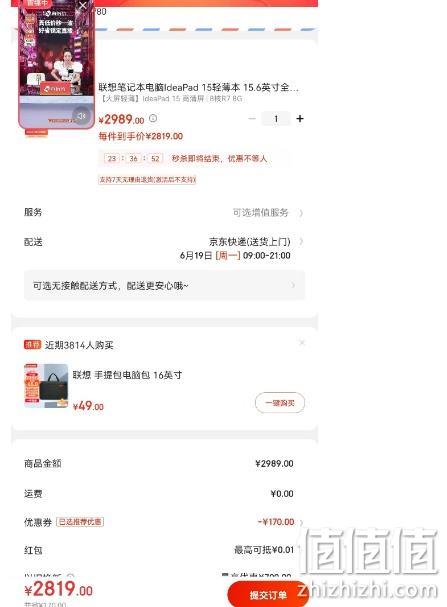Decrease quantity with the minus button
The height and width of the screenshot is (607, 447).
tap(252, 118)
